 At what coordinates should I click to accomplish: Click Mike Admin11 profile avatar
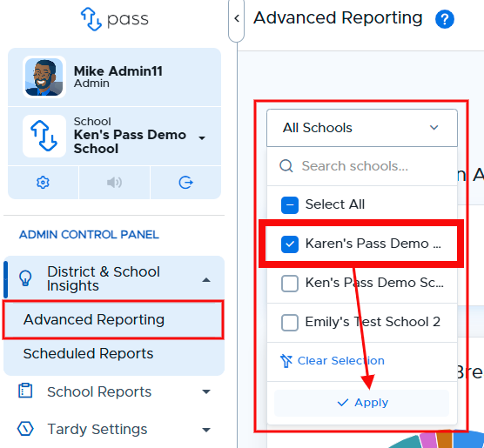tap(44, 77)
